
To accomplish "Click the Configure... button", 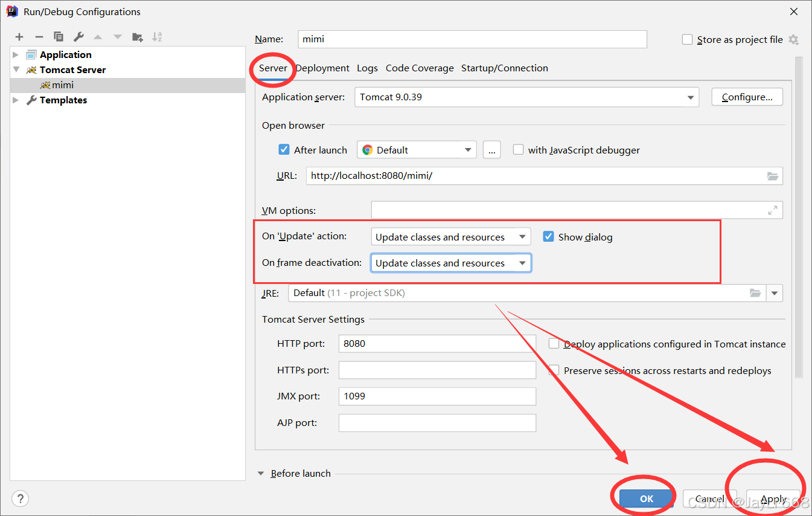I will (x=747, y=97).
